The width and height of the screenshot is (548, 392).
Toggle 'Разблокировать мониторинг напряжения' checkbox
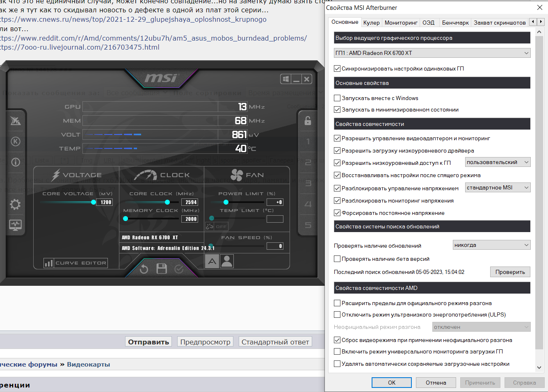pos(337,201)
